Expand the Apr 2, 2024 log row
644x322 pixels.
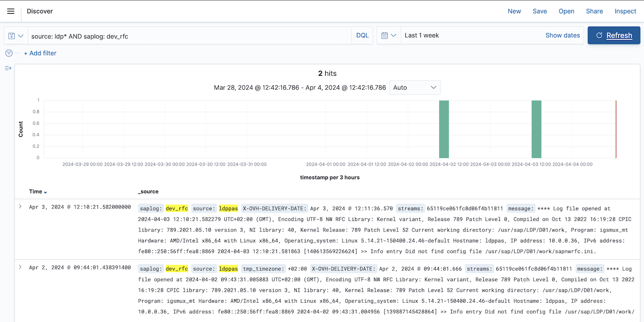pyautogui.click(x=20, y=267)
